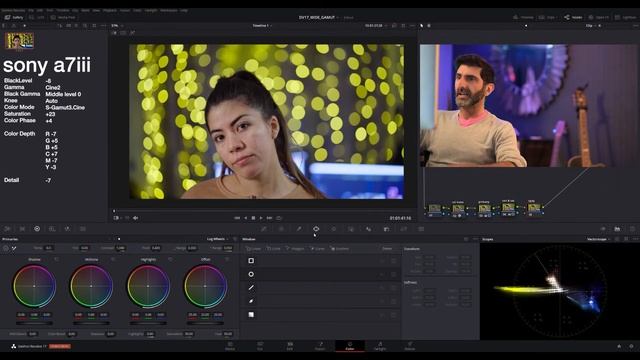Select the Power Window palette icon

coord(316,229)
